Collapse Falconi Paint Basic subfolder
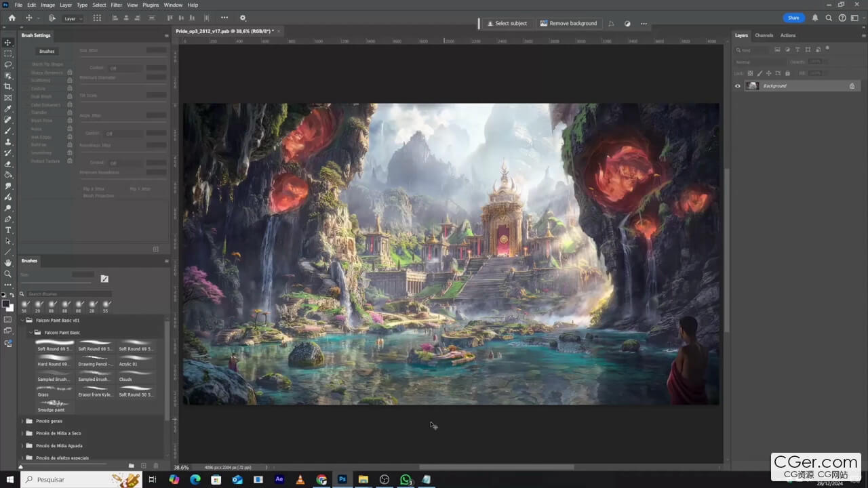Image resolution: width=868 pixels, height=488 pixels. pyautogui.click(x=31, y=333)
